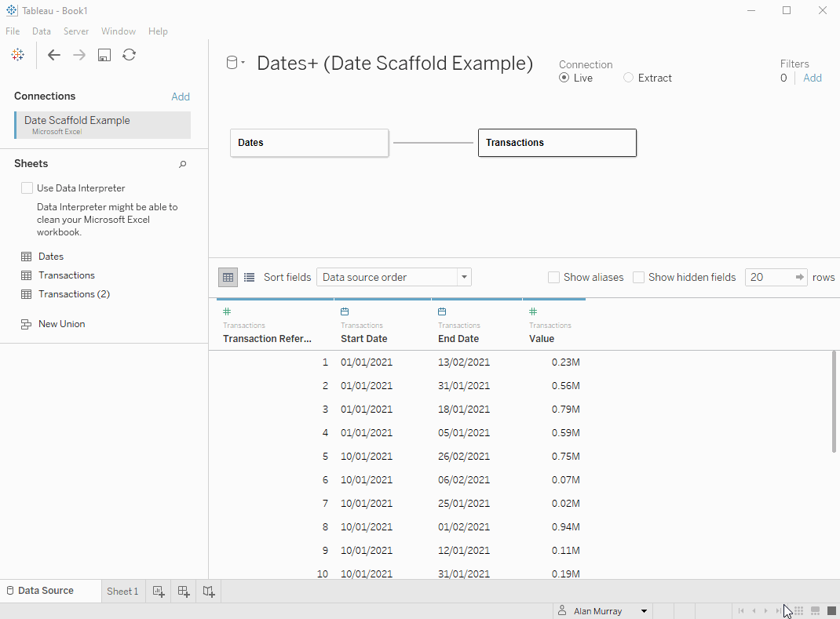Click the 0.02M value cell
The image size is (840, 619).
tap(566, 504)
